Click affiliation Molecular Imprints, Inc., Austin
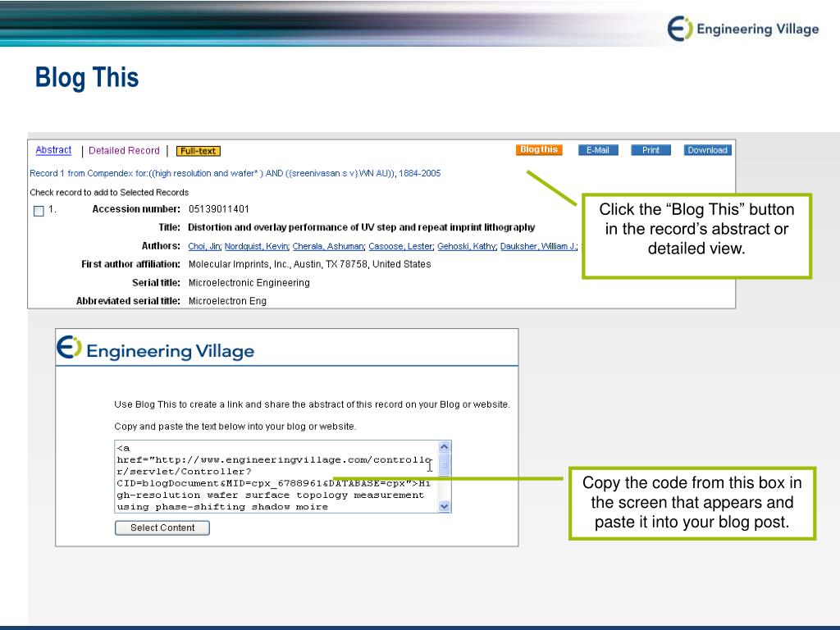 click(x=309, y=264)
